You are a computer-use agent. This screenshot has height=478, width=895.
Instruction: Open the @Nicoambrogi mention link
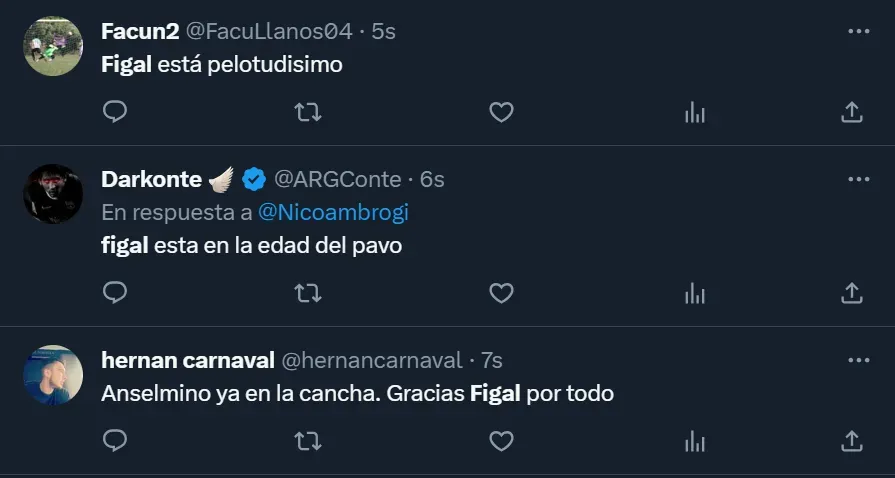click(x=333, y=212)
